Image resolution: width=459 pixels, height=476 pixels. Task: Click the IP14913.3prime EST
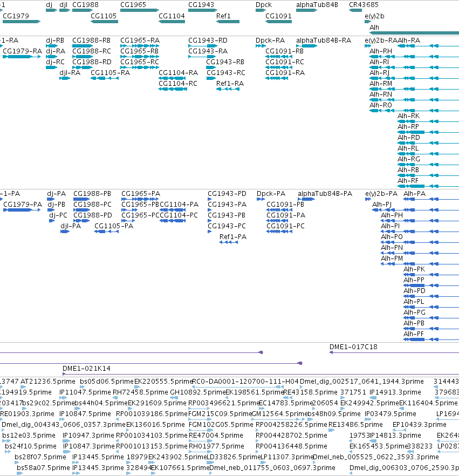373,398
